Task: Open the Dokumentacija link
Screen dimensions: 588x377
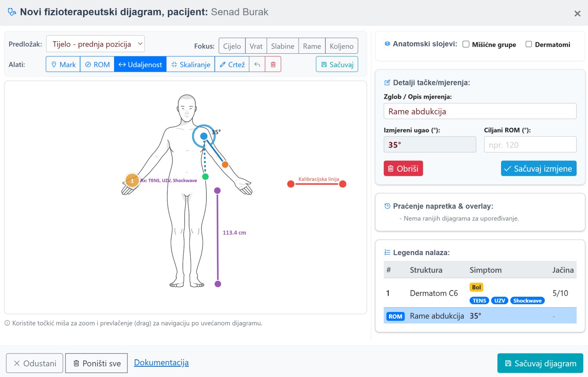Action: pos(162,362)
